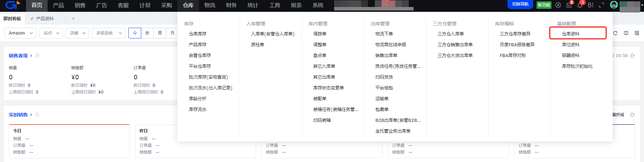
Task: Select 仓库资料 in the menu
Action: (571, 34)
